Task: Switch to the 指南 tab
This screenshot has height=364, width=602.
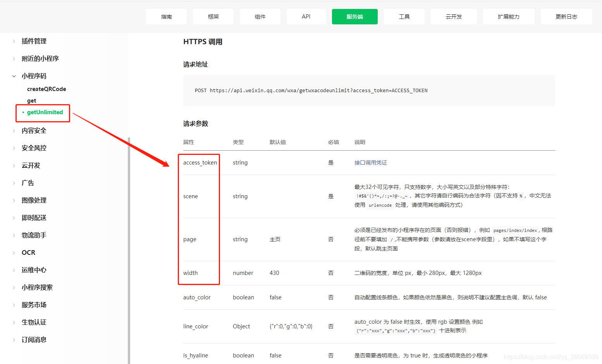Action: tap(166, 17)
